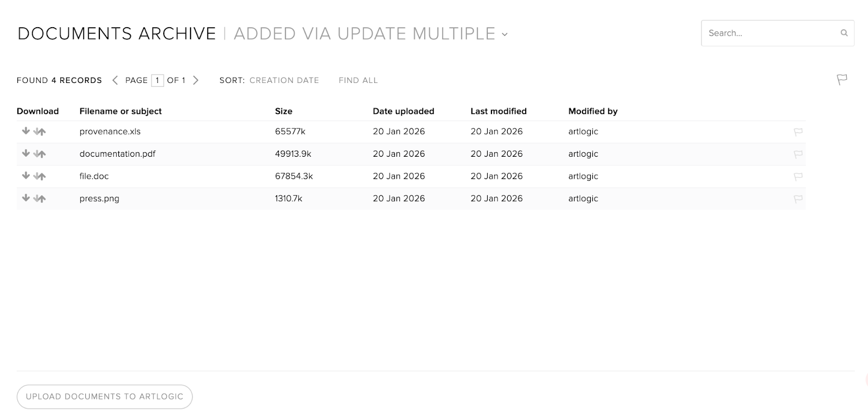The height and width of the screenshot is (416, 868).
Task: Click the Documents Archive heading
Action: [117, 34]
